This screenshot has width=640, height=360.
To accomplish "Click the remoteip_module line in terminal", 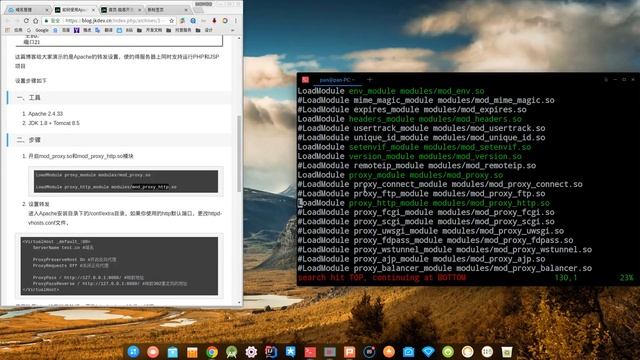I will [417, 165].
